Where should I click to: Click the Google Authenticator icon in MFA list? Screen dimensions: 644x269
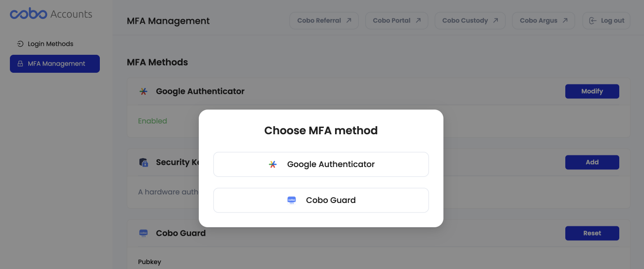(x=143, y=92)
